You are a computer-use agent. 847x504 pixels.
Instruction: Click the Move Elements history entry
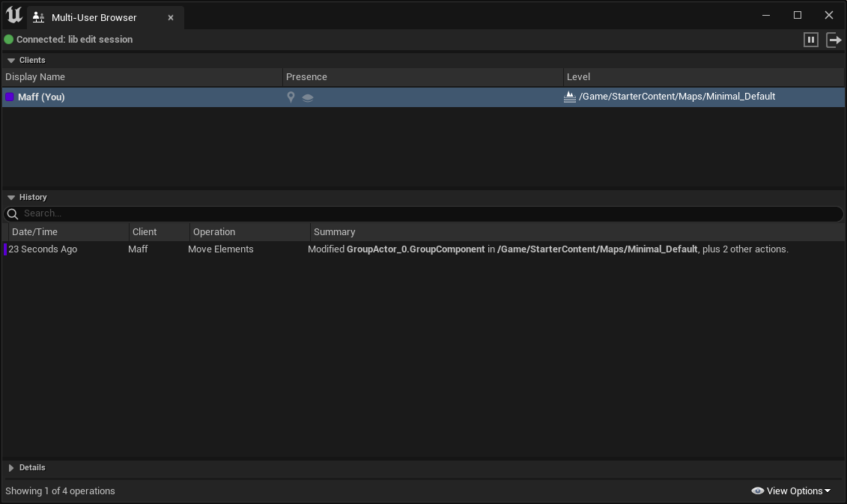coord(221,249)
